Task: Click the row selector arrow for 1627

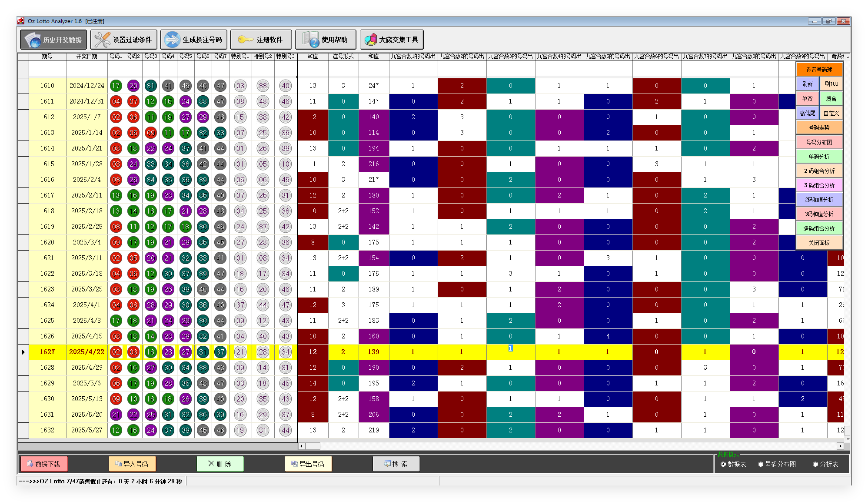Action: point(23,352)
